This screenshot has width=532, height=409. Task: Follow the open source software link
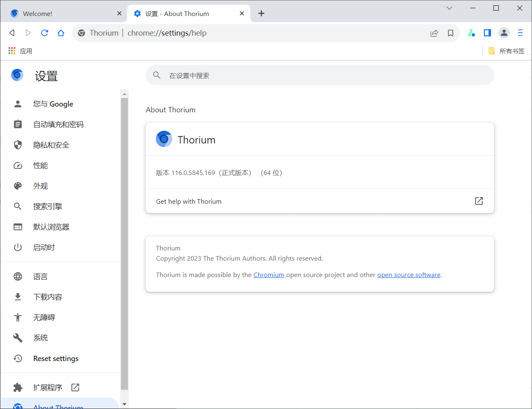(x=409, y=275)
